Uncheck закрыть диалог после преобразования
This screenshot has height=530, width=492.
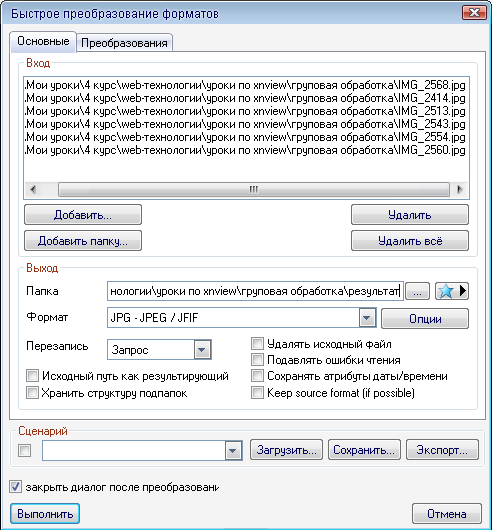click(15, 487)
